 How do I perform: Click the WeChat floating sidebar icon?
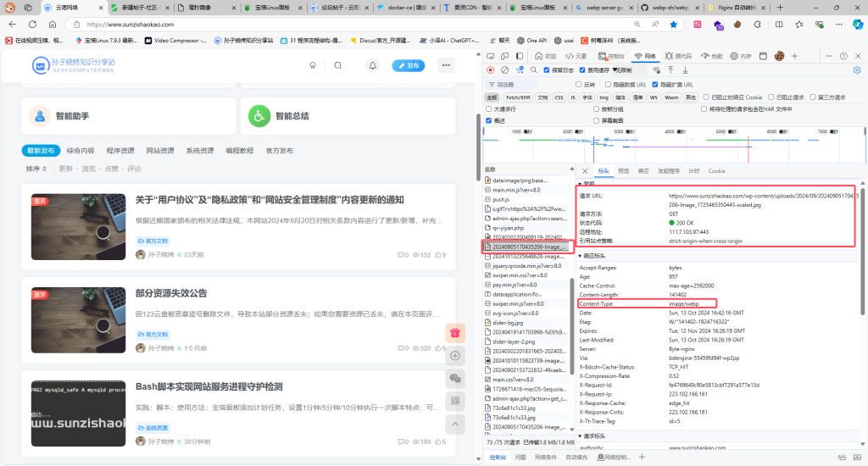455,379
